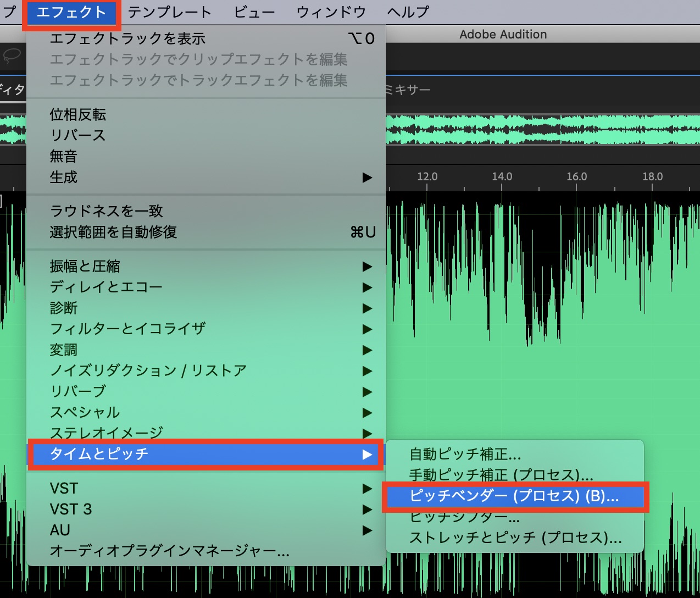Screen dimensions: 700x598
Task: Select ラウドネスを一致
Action: [x=206, y=211]
